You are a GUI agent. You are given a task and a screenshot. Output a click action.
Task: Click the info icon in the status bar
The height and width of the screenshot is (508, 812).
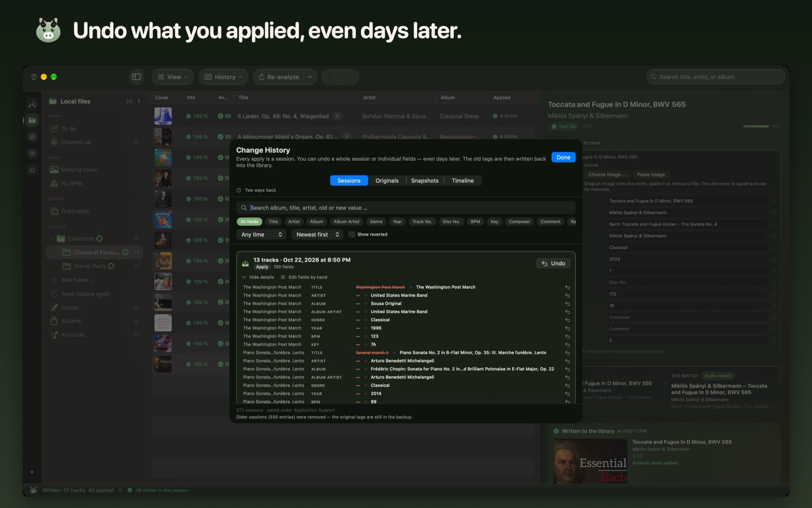click(x=120, y=490)
